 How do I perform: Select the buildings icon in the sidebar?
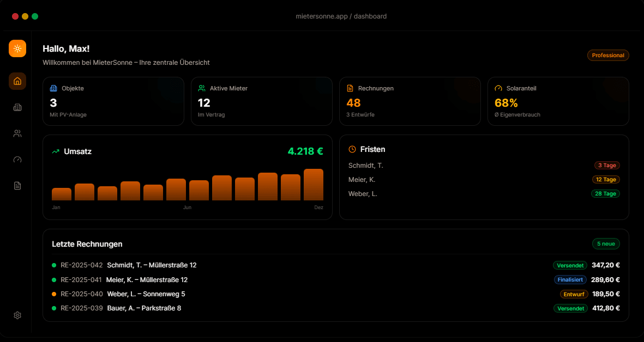[x=17, y=107]
